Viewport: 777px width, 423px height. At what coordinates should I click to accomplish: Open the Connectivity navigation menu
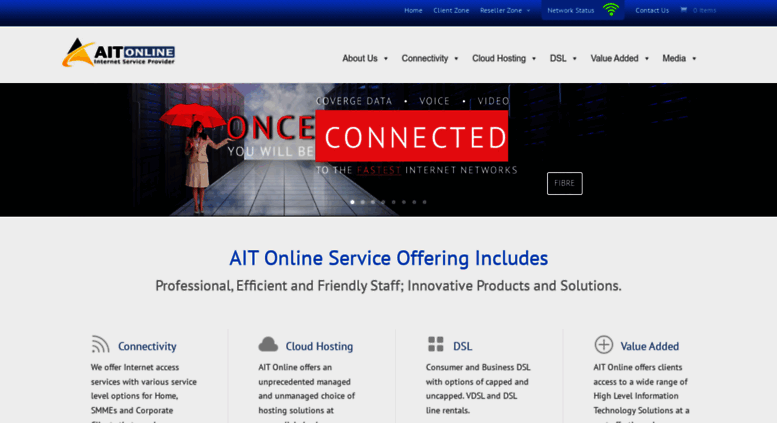click(x=425, y=58)
